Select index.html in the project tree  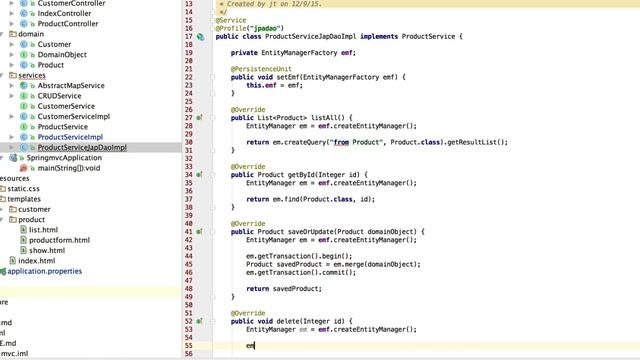(37, 261)
